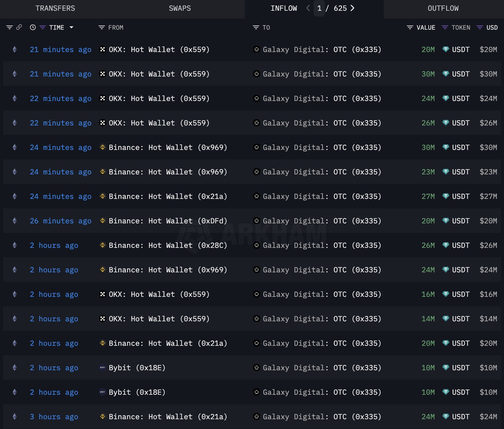Open the USD column filter
Viewport: 504px width, 429px height.
coord(479,27)
